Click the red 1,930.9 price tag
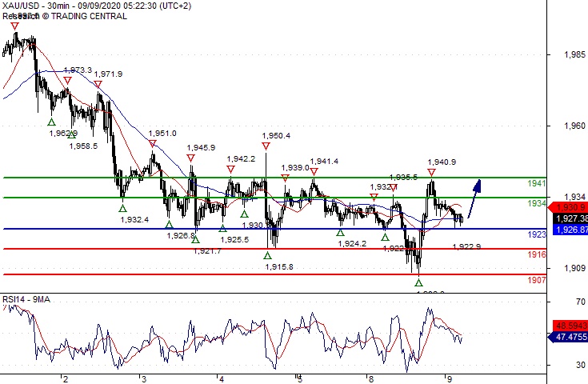Screen dimensions: 588x384 [568, 207]
